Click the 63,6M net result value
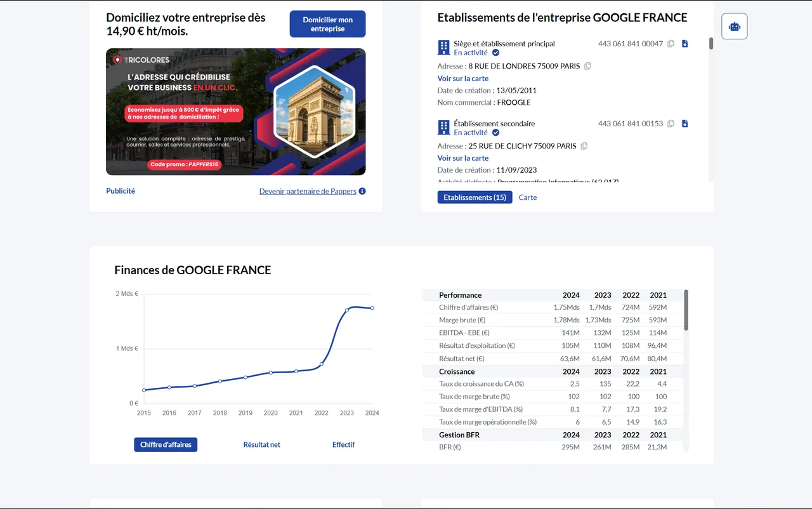This screenshot has height=509, width=812. coord(568,359)
